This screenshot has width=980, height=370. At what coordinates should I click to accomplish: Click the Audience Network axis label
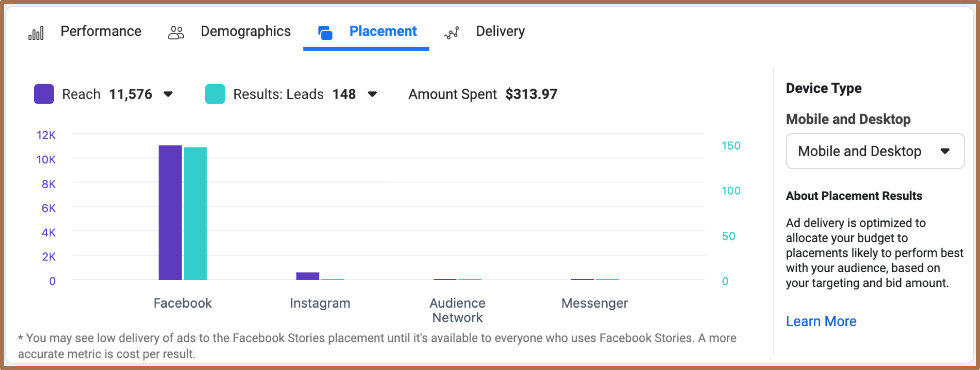[457, 310]
